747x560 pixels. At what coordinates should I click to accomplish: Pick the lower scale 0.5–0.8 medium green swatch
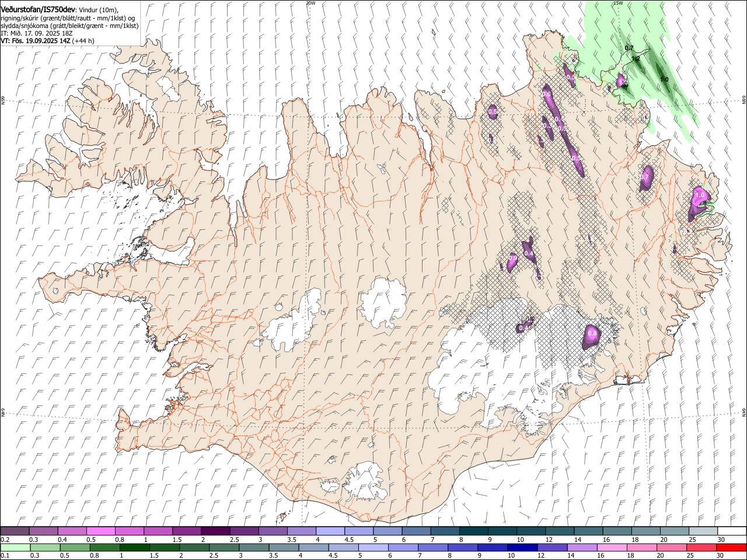pos(75,547)
